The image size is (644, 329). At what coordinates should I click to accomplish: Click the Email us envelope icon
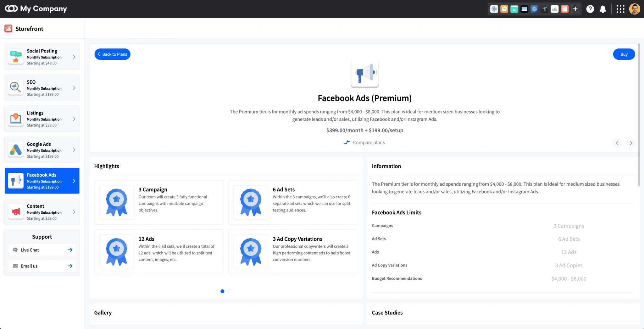click(x=15, y=266)
